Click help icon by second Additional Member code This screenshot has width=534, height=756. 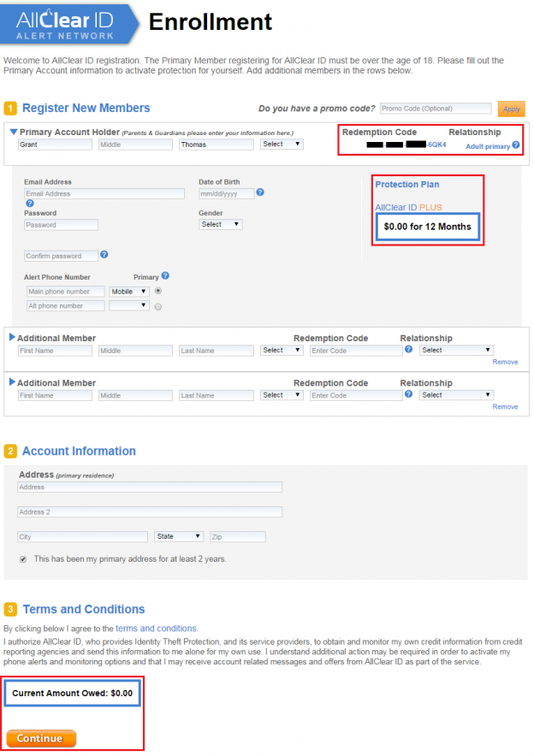[408, 394]
